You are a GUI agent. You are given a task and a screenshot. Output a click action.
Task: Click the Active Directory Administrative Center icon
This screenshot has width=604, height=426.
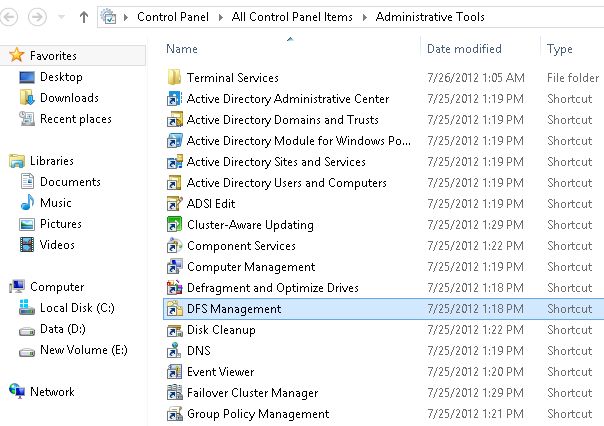[175, 99]
